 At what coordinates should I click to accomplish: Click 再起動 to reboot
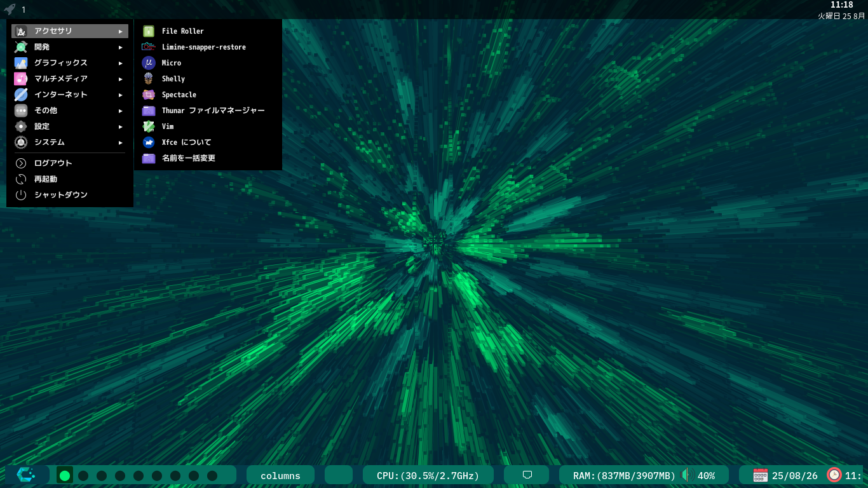pos(70,179)
